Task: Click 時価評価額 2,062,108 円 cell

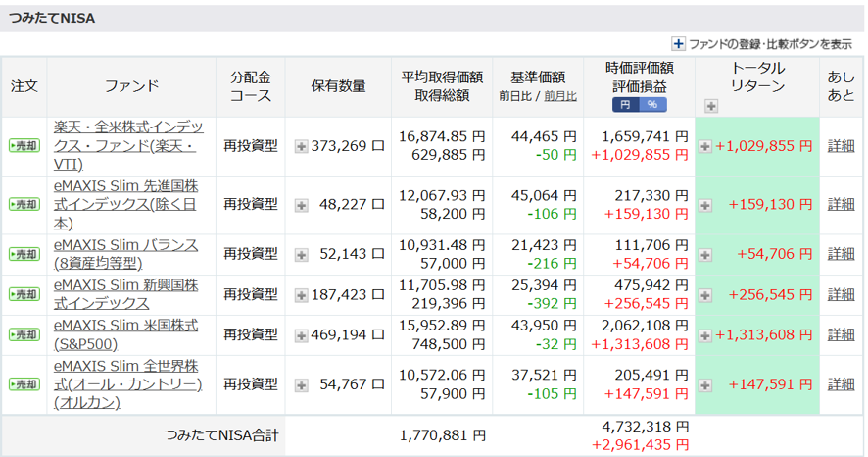Action: (645, 326)
